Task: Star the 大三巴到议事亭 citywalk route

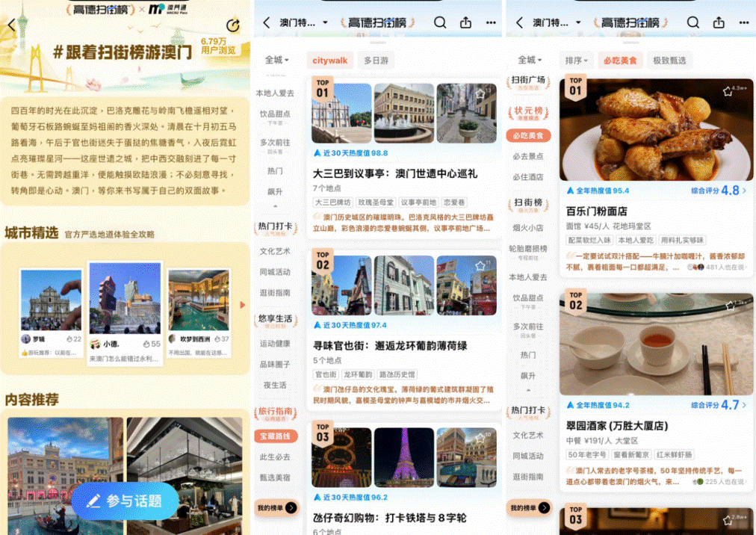Action: click(x=480, y=94)
